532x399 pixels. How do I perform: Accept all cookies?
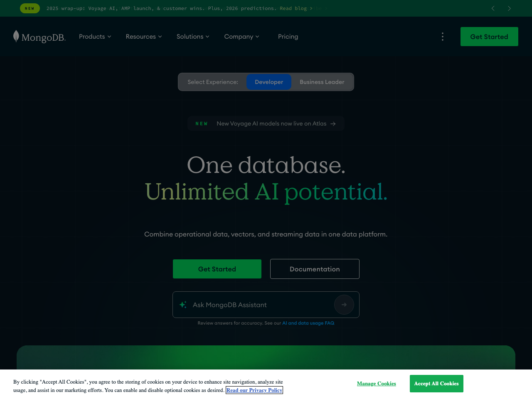point(436,383)
